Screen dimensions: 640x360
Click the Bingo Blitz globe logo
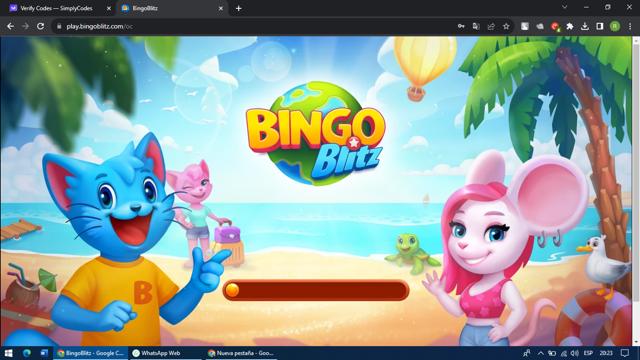[x=316, y=134]
